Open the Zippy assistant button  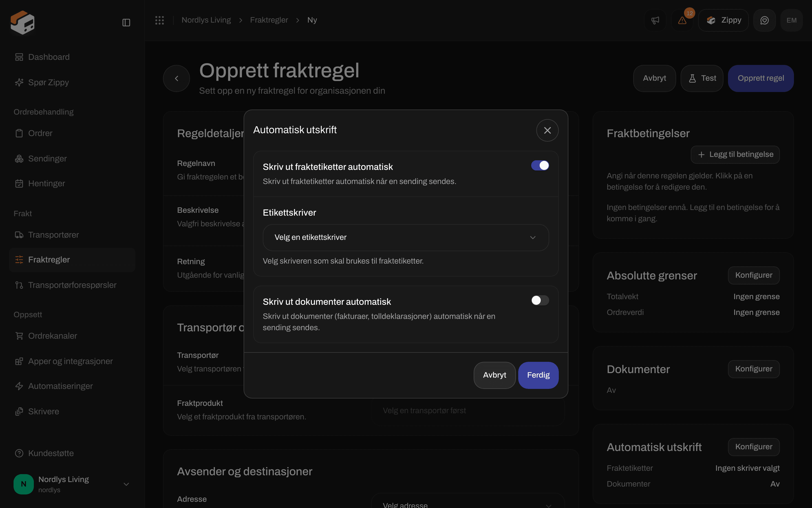tap(723, 21)
